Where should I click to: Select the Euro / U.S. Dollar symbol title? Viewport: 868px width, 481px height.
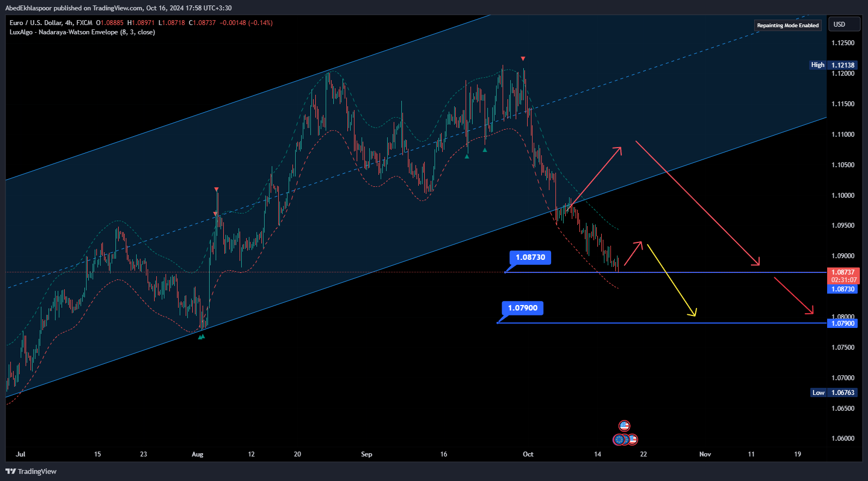point(35,23)
